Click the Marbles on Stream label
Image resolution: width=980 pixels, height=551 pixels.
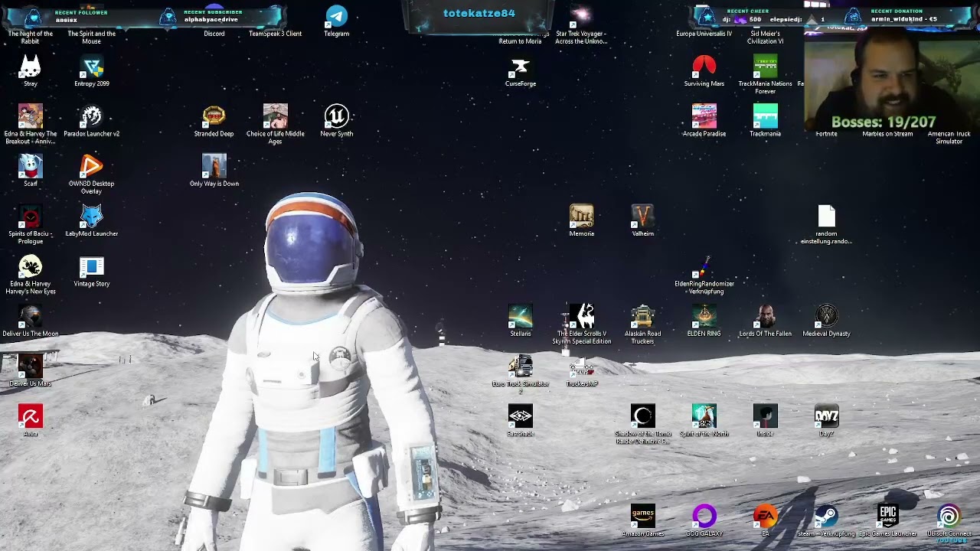pos(888,134)
